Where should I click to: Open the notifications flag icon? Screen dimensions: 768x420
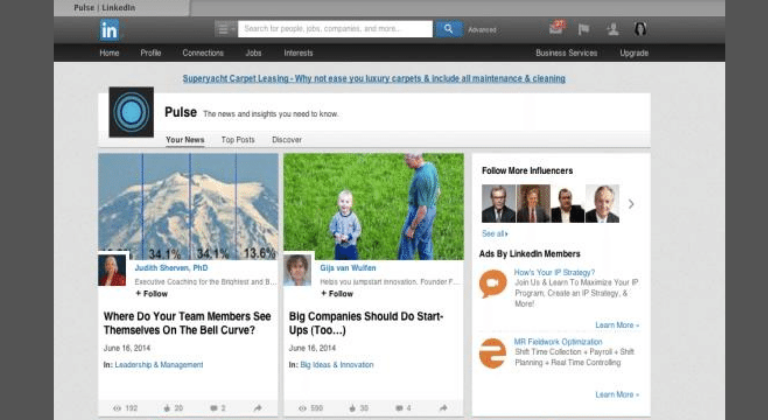[583, 29]
